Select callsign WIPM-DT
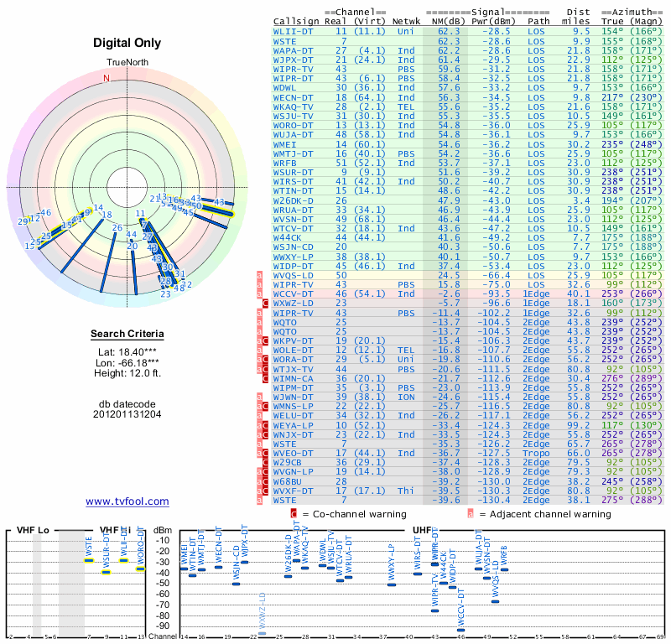Image resolution: width=671 pixels, height=644 pixels. pos(293,387)
